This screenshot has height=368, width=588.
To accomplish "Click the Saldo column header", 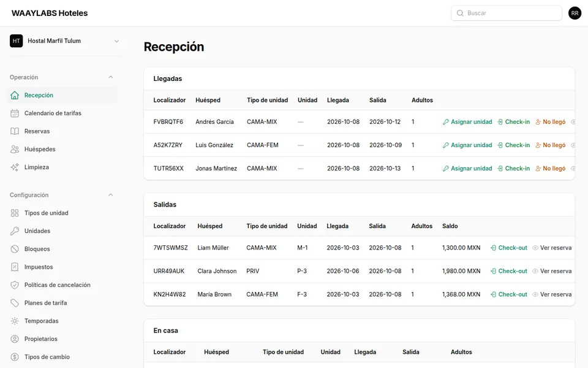I will 450,226.
